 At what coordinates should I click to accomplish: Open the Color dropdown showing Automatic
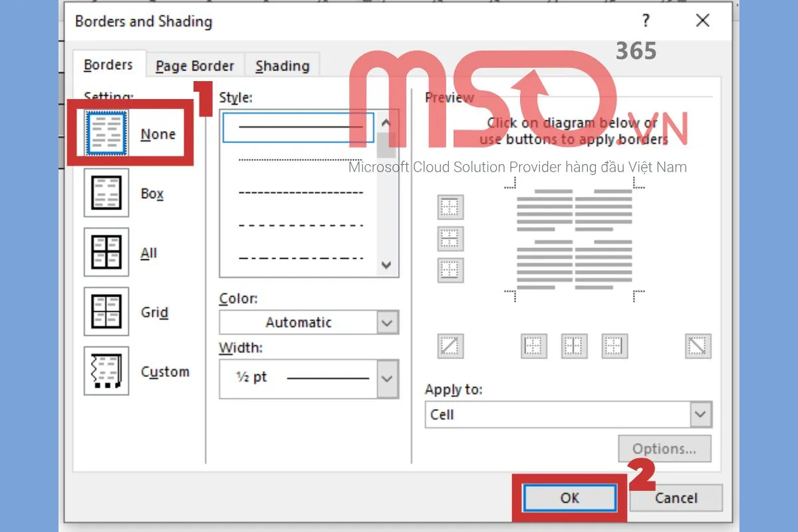click(387, 323)
